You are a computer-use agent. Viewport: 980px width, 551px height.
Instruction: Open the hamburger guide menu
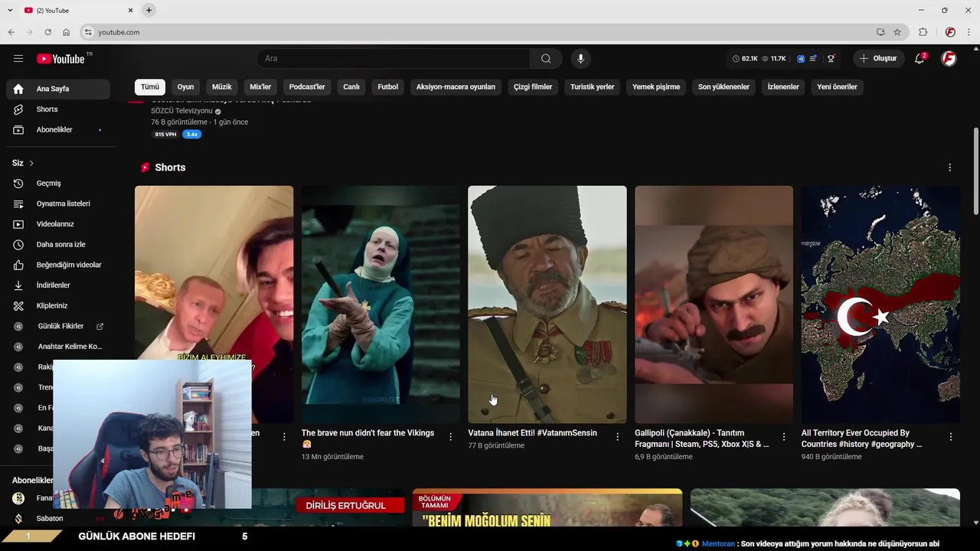click(18, 59)
